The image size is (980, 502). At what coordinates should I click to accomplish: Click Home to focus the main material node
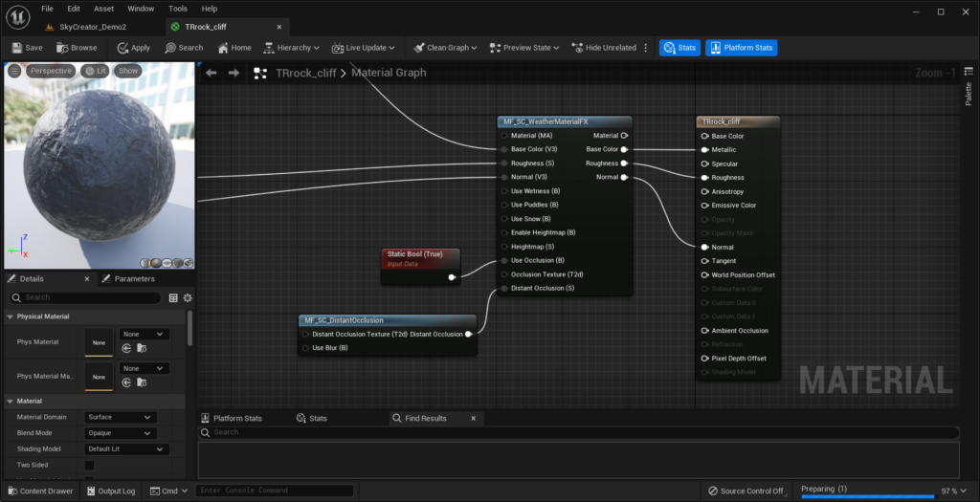(234, 48)
